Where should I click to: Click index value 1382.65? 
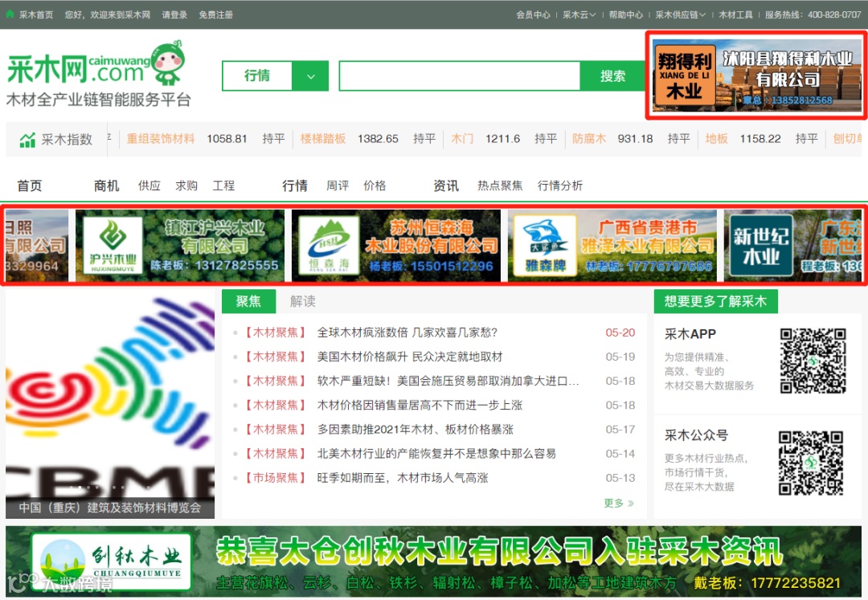click(378, 139)
